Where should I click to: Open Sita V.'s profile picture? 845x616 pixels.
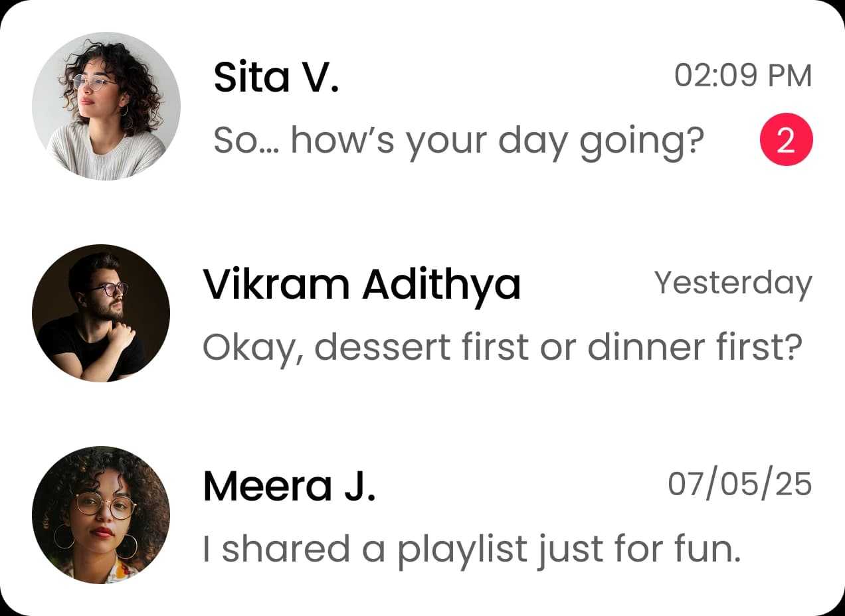(x=106, y=106)
